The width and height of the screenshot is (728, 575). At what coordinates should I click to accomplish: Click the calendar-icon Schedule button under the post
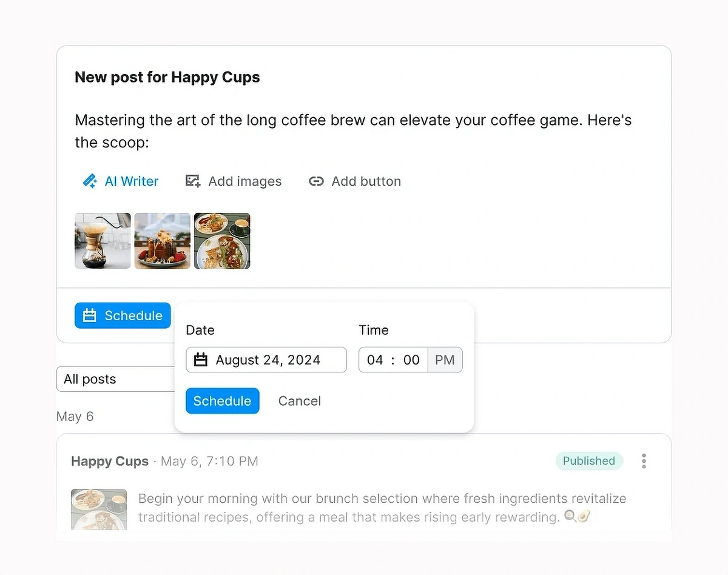(123, 315)
